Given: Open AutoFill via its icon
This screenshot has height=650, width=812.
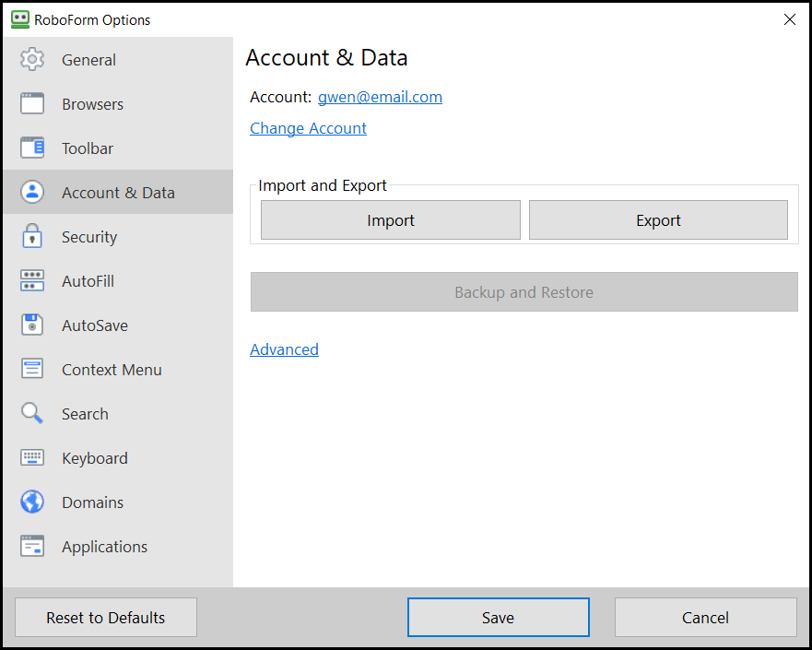Looking at the screenshot, I should (32, 281).
